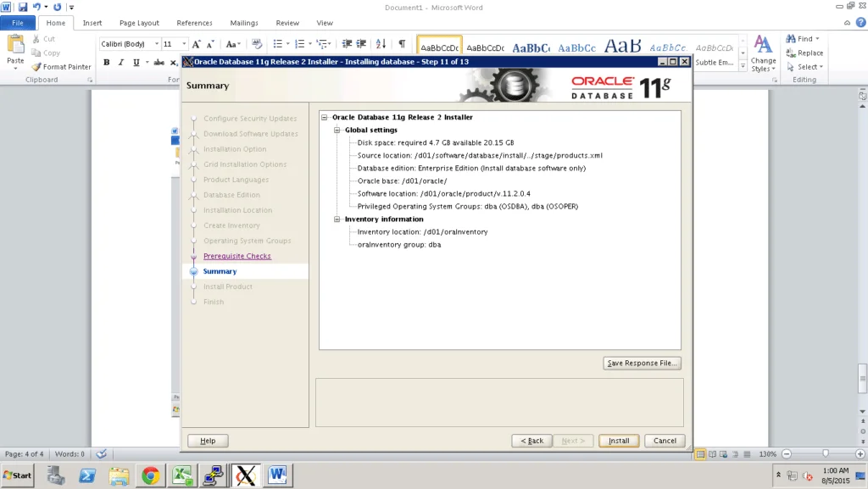Open the Select dropdown in Editing
This screenshot has height=489, width=868.
coord(805,67)
